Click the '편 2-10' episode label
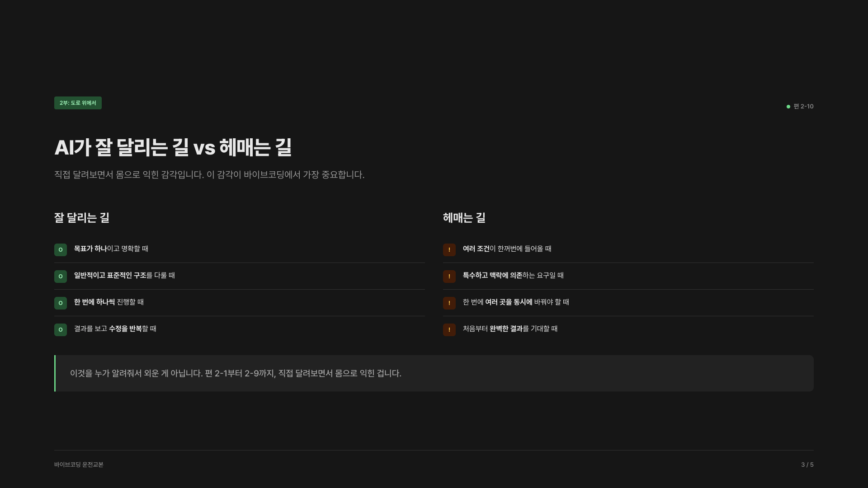The width and height of the screenshot is (868, 488). point(803,107)
